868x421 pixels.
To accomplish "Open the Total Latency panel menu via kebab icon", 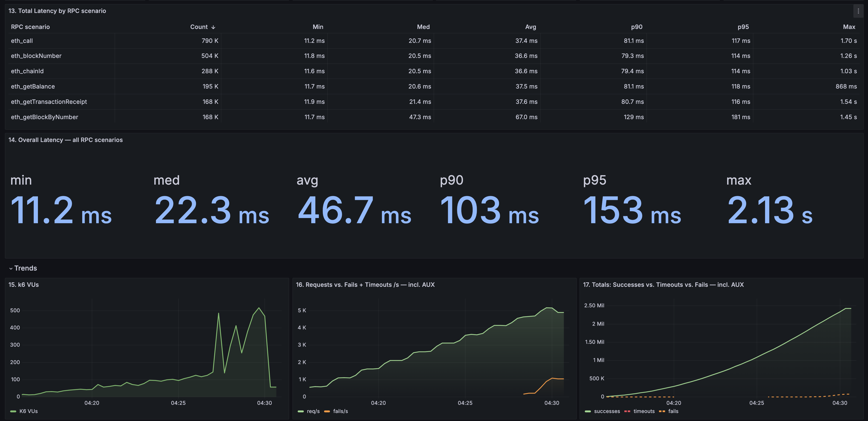I will coord(858,11).
